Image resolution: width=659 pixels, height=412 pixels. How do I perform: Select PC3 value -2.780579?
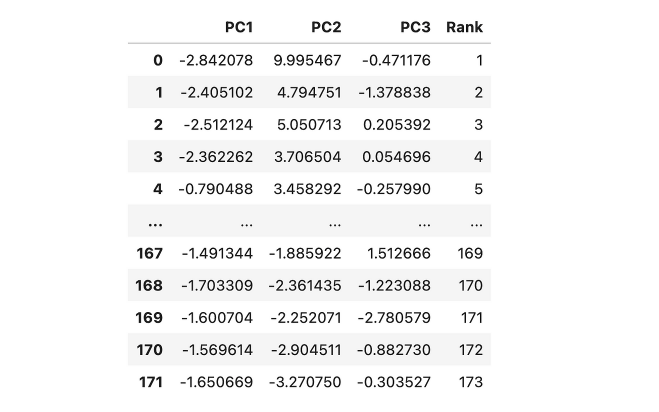pyautogui.click(x=394, y=318)
